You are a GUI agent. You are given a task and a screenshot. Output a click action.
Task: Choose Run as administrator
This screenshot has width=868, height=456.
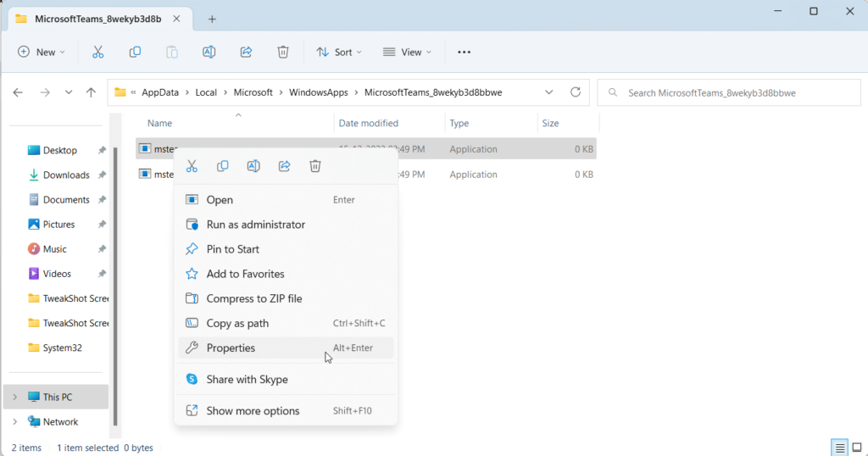[x=255, y=225]
